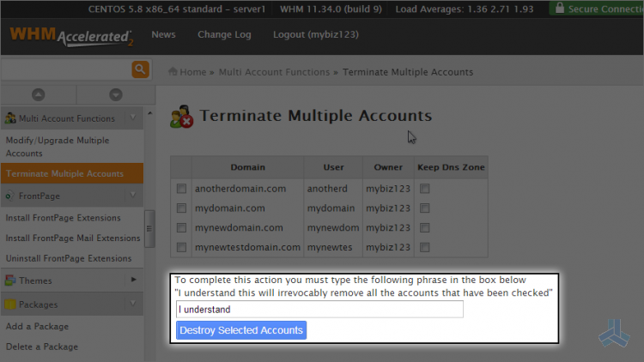
Task: Click the FrontPage section label
Action: click(x=39, y=196)
